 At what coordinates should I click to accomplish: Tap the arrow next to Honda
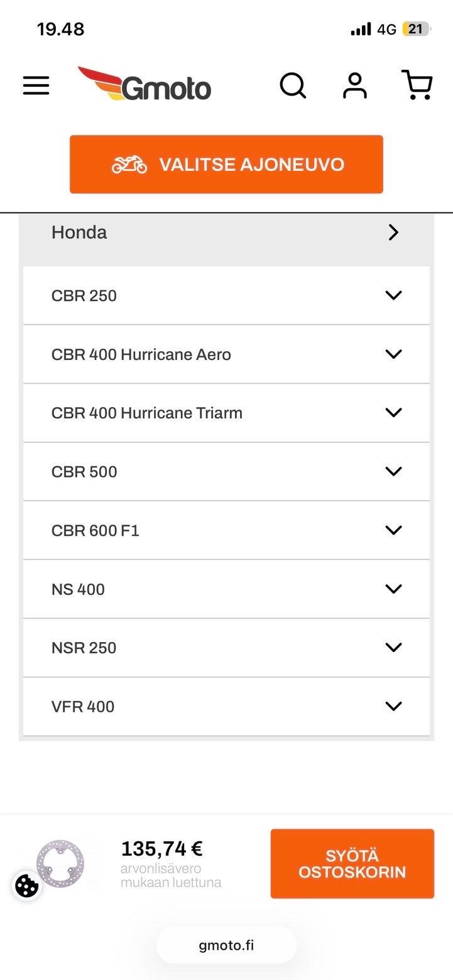point(393,232)
